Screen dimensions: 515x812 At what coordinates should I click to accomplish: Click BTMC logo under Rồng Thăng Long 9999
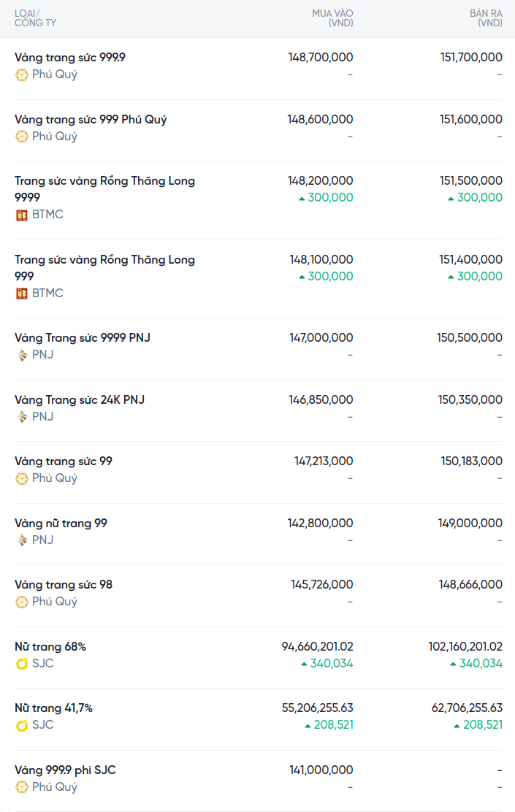click(22, 215)
